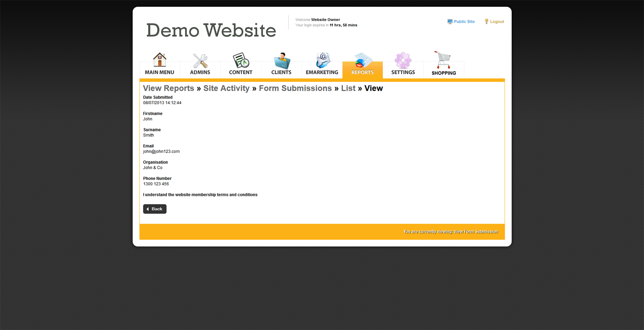The image size is (644, 330).
Task: Open the Settings gear icon
Action: 403,60
